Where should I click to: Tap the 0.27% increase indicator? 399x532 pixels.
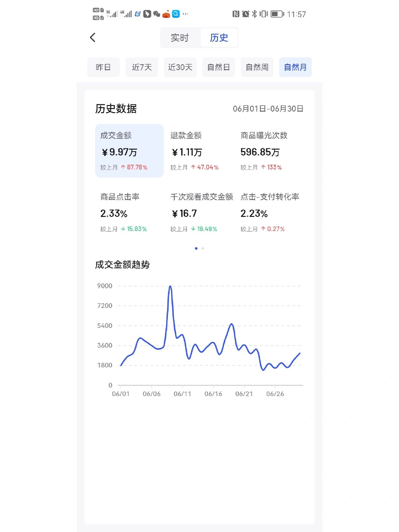click(273, 229)
